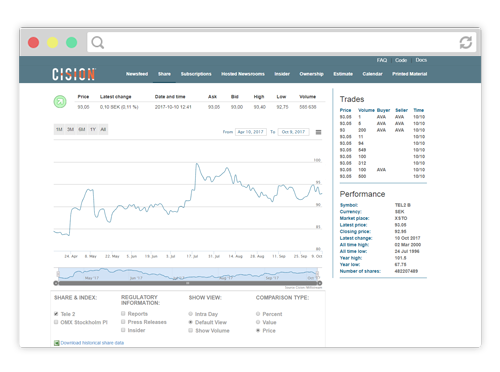Select the 3M range button

pos(70,129)
